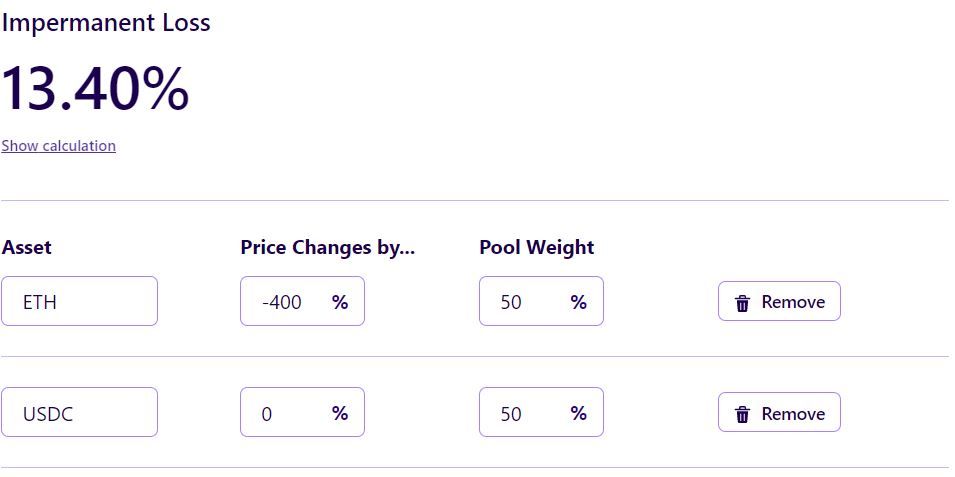Image resolution: width=955 pixels, height=477 pixels.
Task: Click the percent sign in USDC pool weight
Action: point(578,413)
